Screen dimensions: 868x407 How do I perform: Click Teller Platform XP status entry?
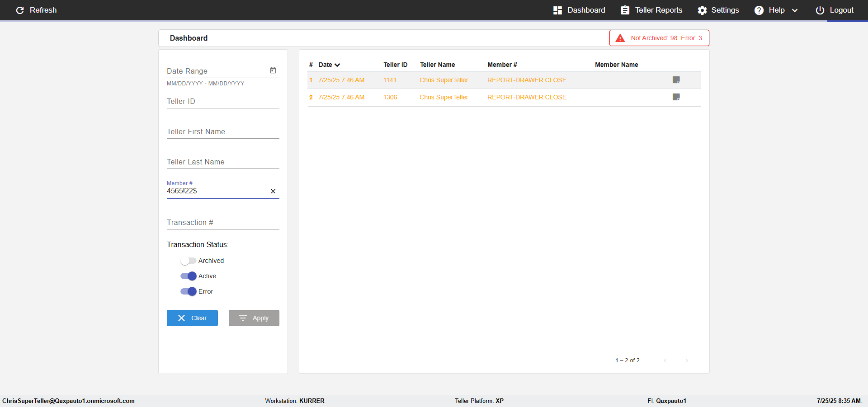click(x=479, y=401)
